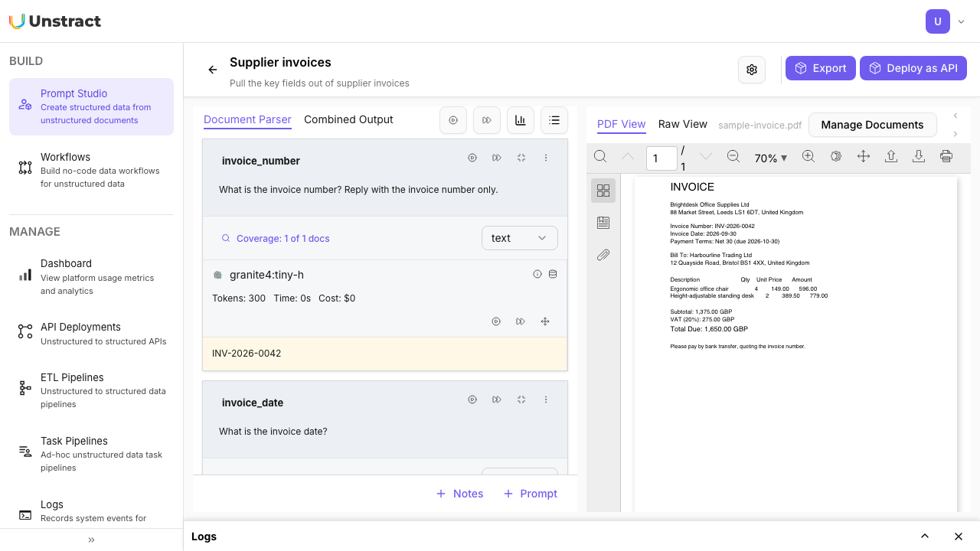980x551 pixels.
Task: Expand the Logs panel
Action: [925, 536]
